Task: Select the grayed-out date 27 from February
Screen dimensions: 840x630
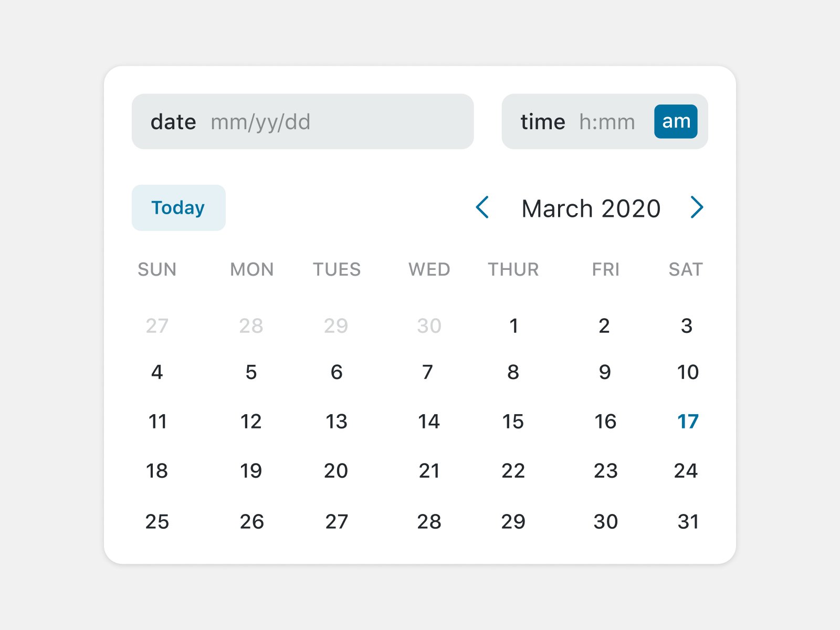Action: 157,325
